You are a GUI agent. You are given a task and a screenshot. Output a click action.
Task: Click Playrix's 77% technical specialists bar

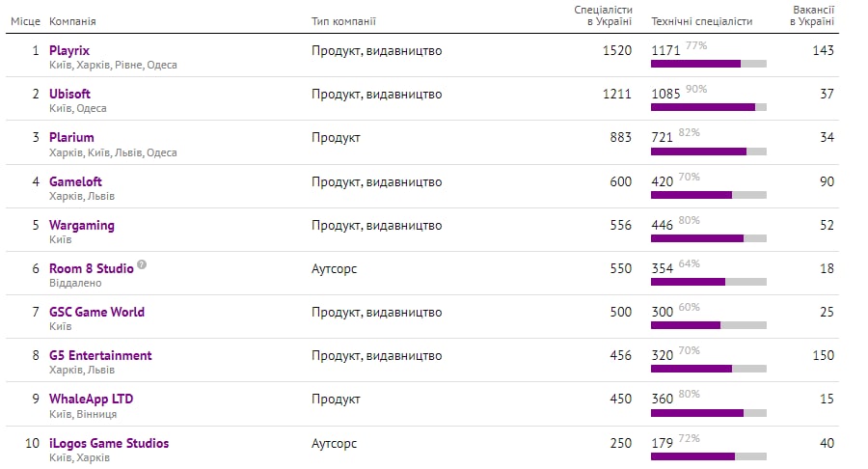pyautogui.click(x=709, y=64)
